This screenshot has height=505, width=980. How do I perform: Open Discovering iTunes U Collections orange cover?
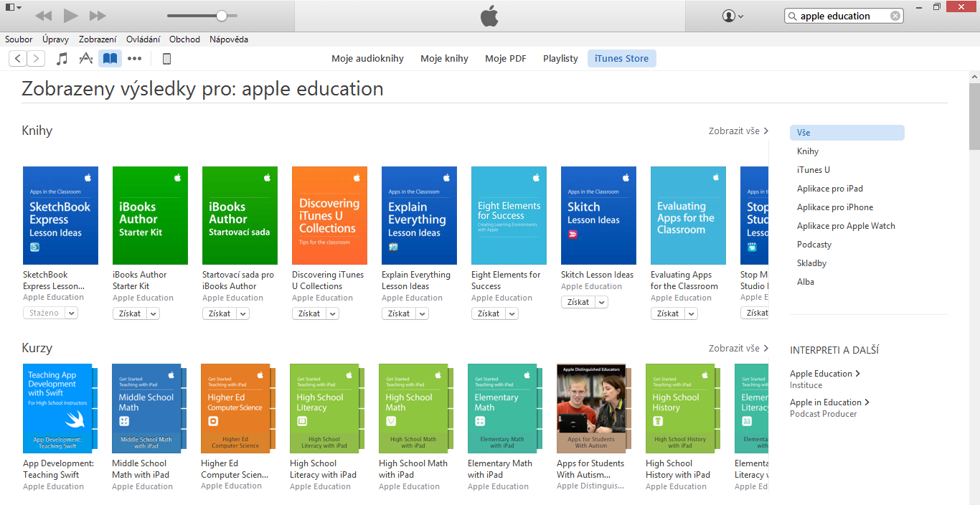point(329,215)
